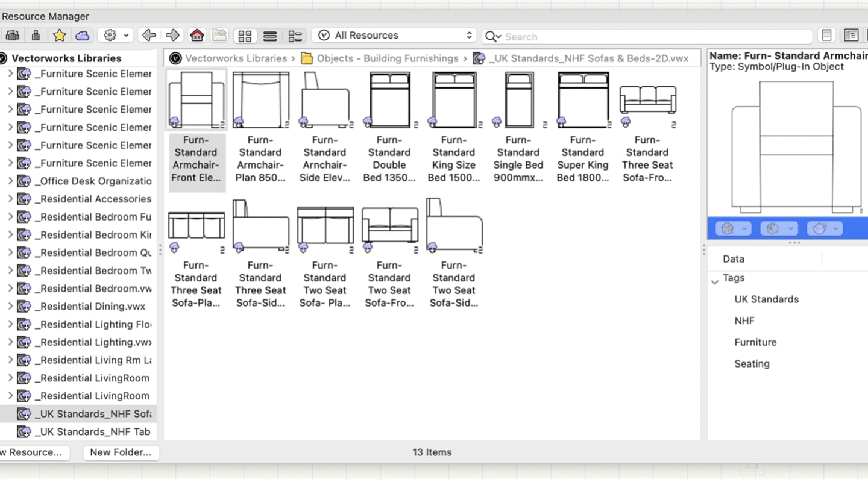Image resolution: width=868 pixels, height=482 pixels.
Task: Click the red house home icon
Action: pos(197,36)
